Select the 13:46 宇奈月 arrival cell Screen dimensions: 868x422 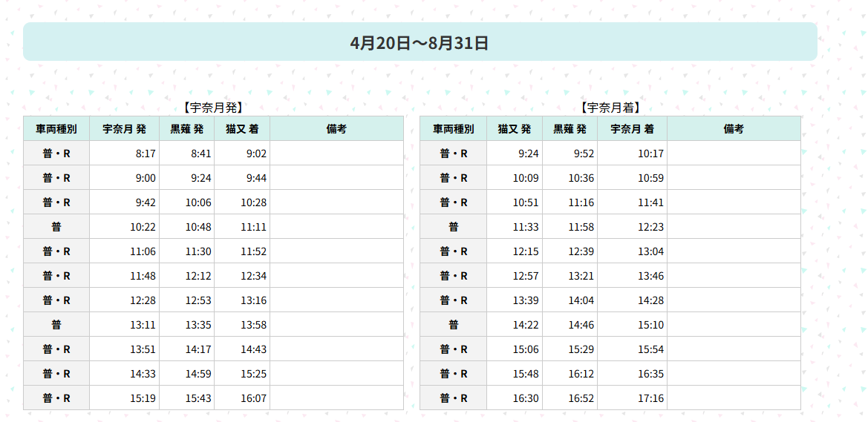tap(632, 275)
